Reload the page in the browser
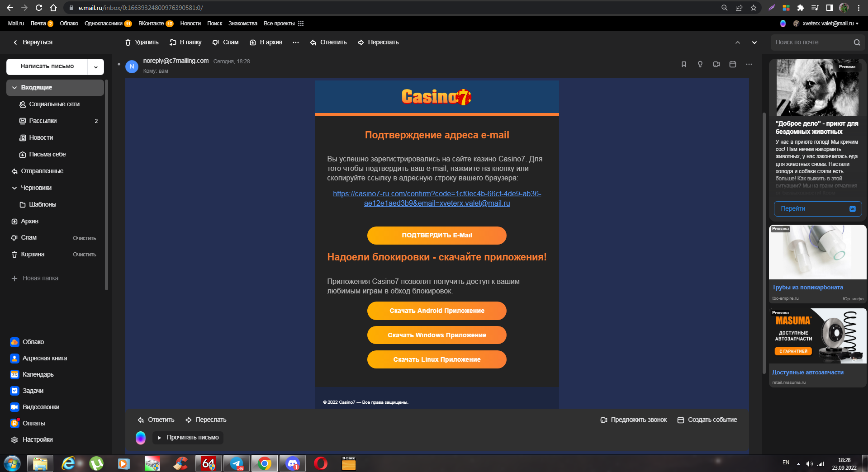868x472 pixels. [39, 8]
